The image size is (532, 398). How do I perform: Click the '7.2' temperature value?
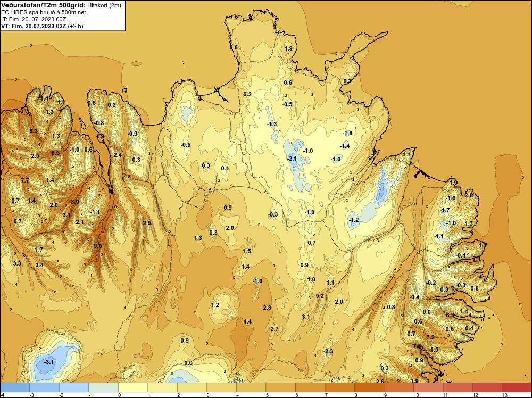pyautogui.click(x=430, y=337)
